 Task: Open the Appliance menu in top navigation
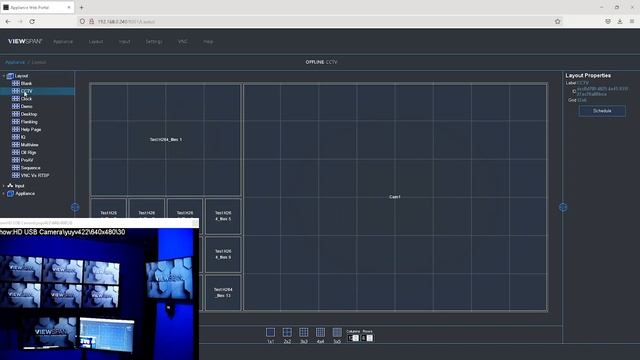click(x=63, y=42)
